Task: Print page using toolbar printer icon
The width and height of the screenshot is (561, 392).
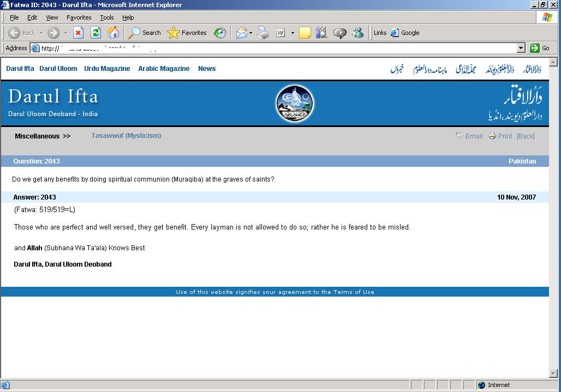Action: click(x=264, y=33)
